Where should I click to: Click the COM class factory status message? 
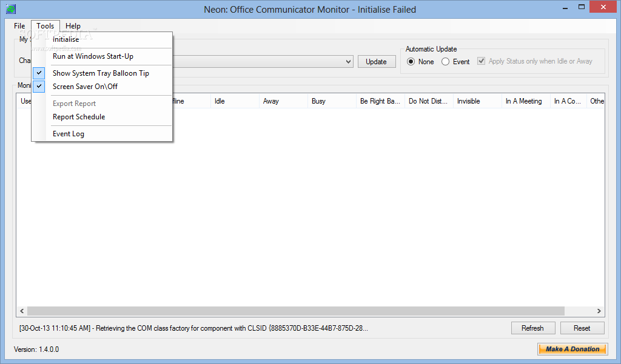click(x=193, y=328)
